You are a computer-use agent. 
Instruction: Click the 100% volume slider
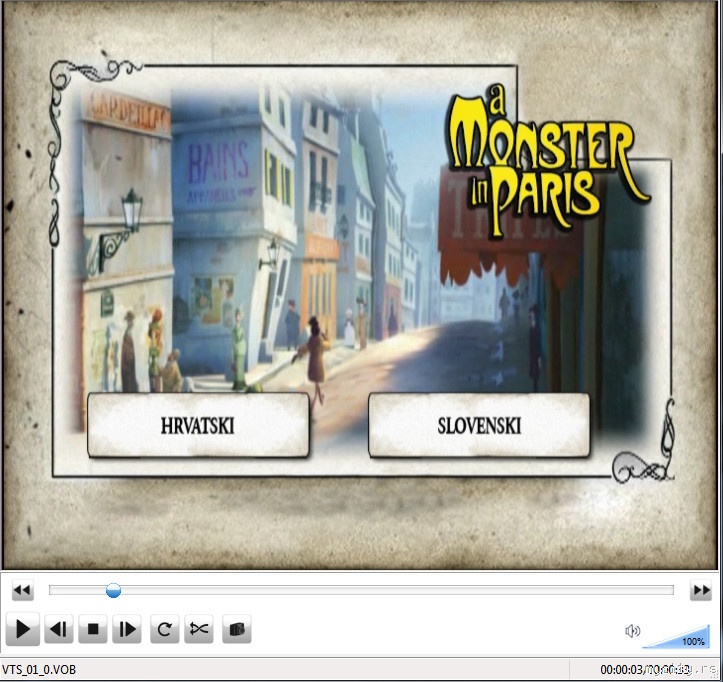click(x=676, y=636)
